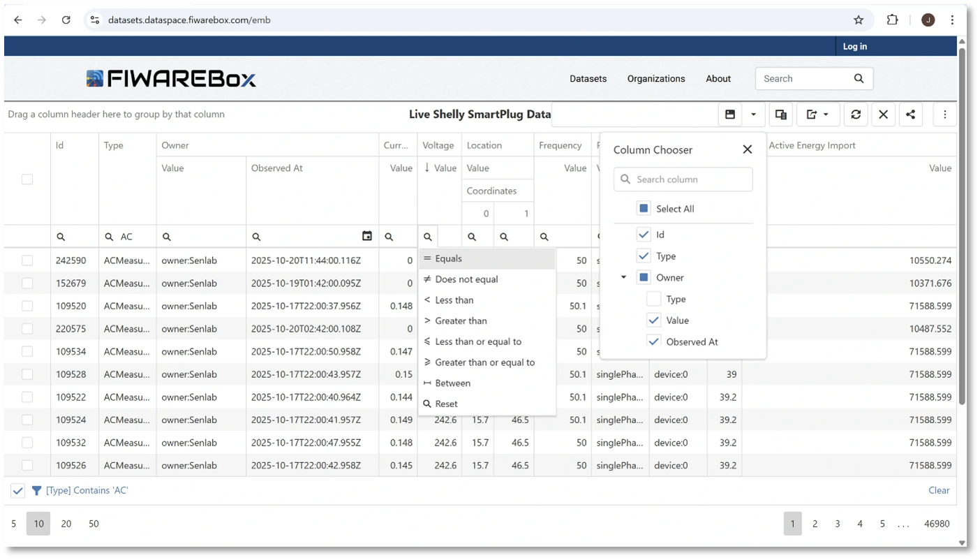Click the save/export floppy disk icon
Image resolution: width=980 pixels, height=560 pixels.
tap(729, 114)
